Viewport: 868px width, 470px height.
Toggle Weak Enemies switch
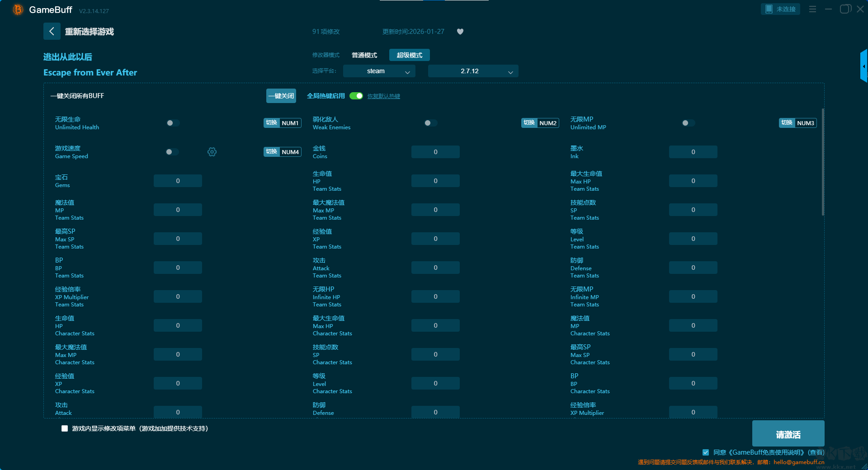coord(430,123)
